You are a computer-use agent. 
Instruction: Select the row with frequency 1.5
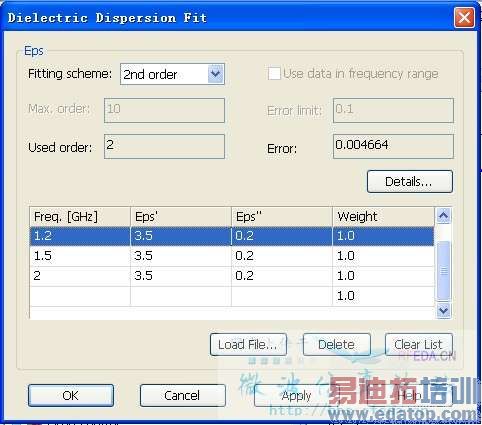(x=232, y=256)
